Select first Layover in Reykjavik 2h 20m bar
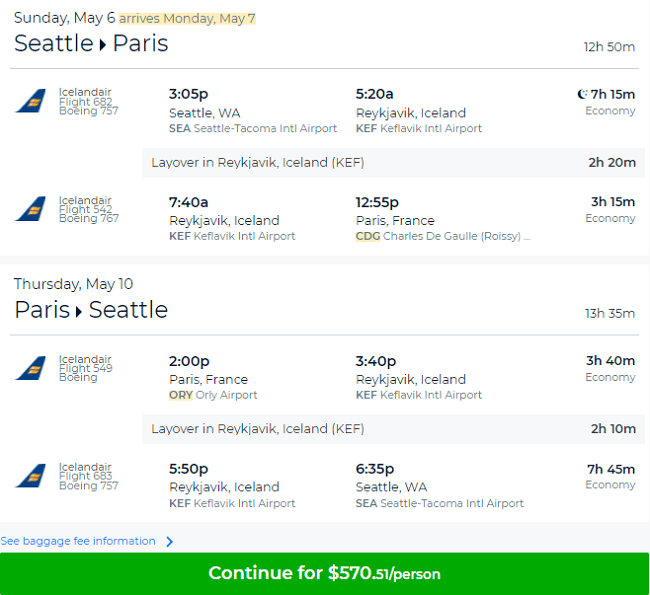Viewport: 650px width, 595px height. (x=393, y=163)
